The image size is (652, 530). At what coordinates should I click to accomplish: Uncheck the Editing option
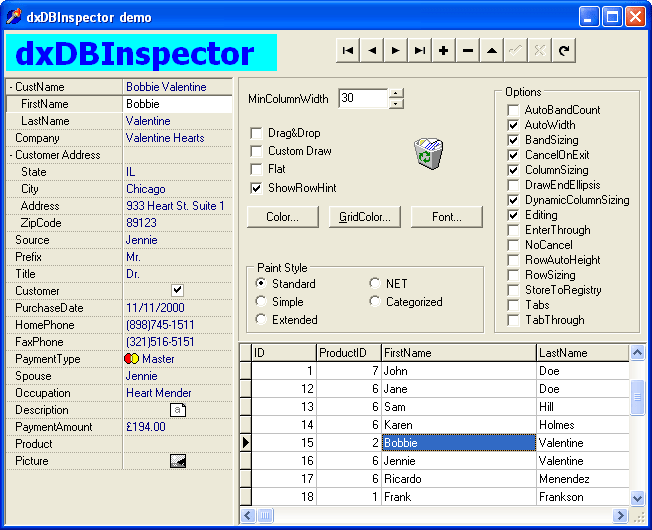(513, 215)
